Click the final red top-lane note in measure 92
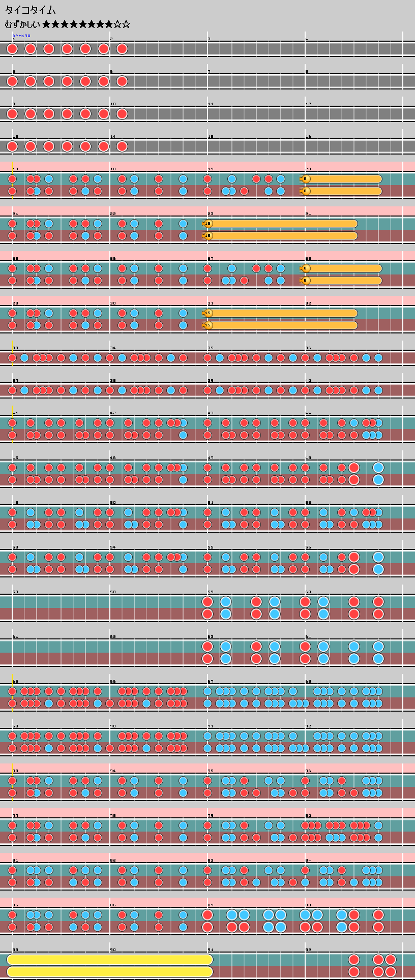The height and width of the screenshot is (980, 415). (391, 960)
